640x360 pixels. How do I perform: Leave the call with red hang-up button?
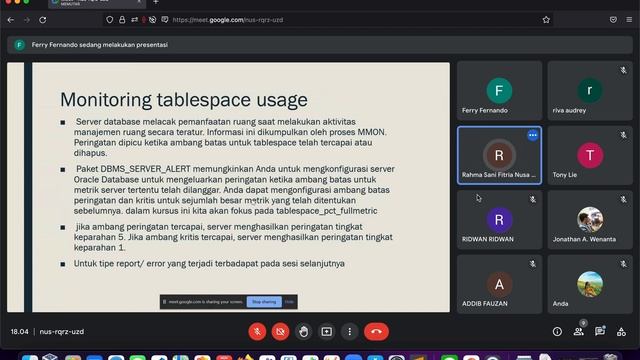coord(376,331)
